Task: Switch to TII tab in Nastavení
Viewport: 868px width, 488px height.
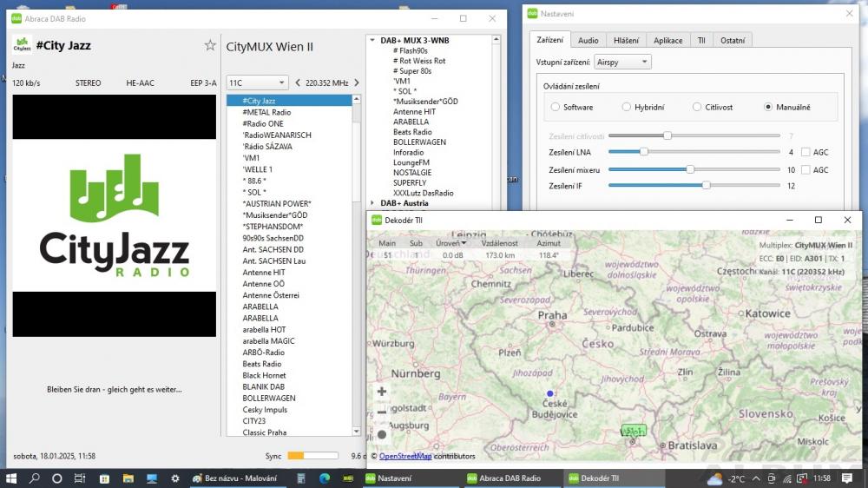Action: 701,41
